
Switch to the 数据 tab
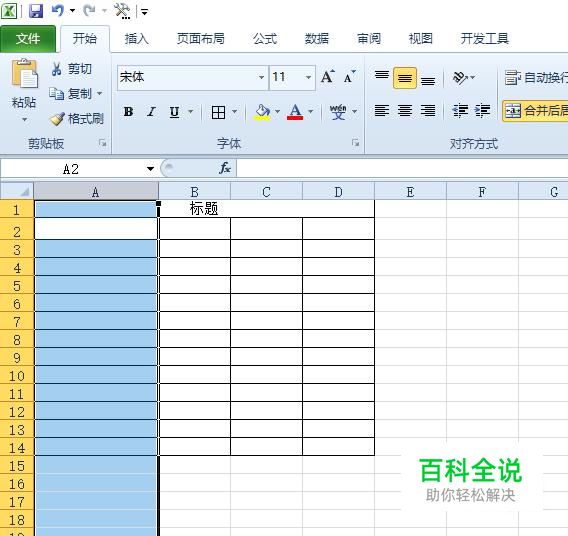click(x=317, y=38)
